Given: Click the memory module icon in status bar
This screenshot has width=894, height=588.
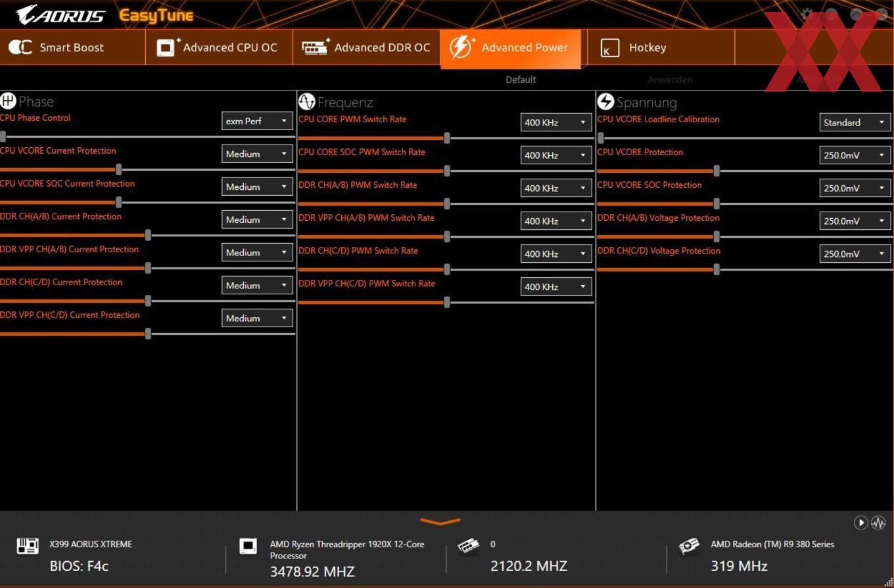Looking at the screenshot, I should (x=469, y=546).
